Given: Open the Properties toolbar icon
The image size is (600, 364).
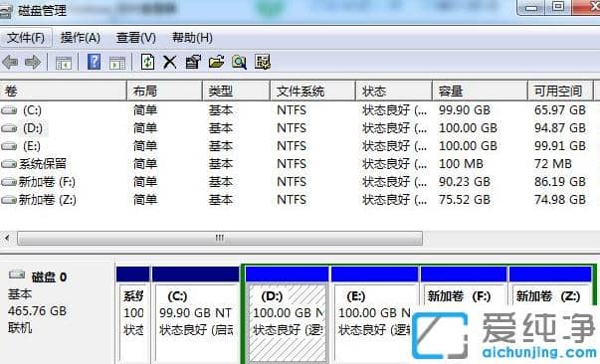Looking at the screenshot, I should [193, 62].
